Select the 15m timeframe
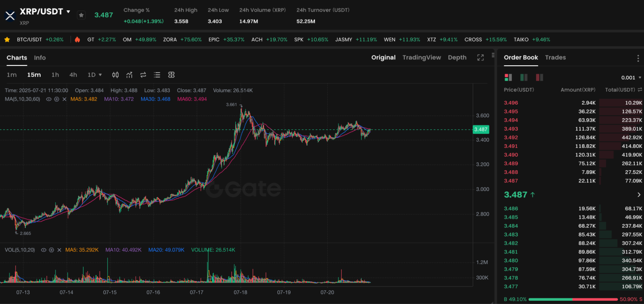Screen dimensions: 644x304 point(34,75)
